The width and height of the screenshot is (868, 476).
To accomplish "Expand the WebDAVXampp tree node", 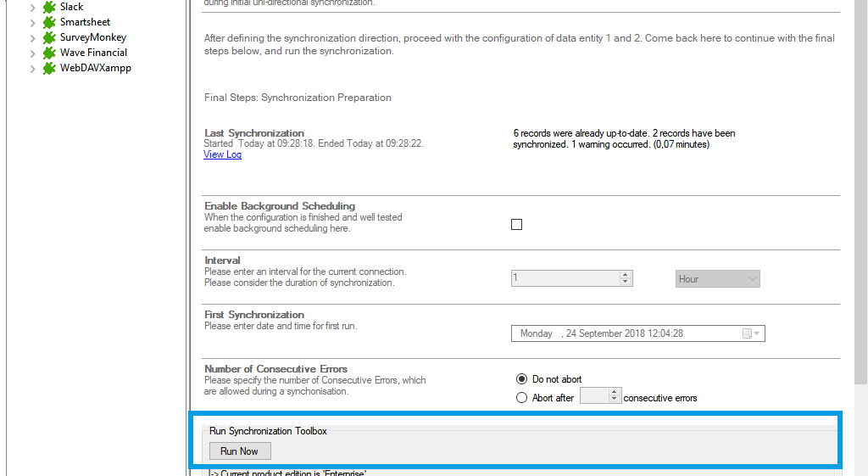I will [32, 69].
